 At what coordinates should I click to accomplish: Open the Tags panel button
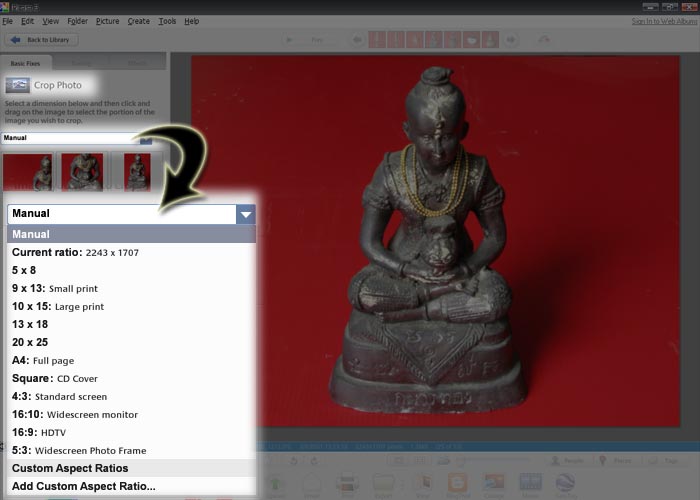(x=665, y=460)
